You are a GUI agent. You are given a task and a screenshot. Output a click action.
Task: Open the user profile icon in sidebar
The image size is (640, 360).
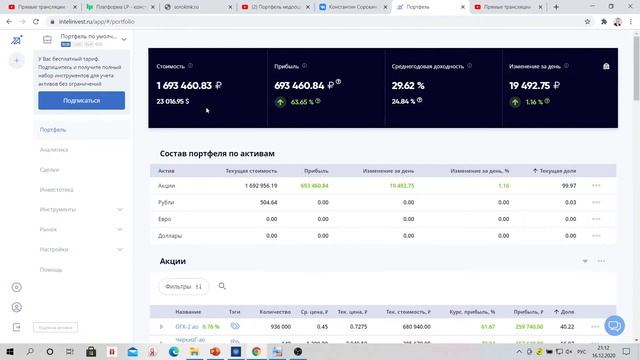pyautogui.click(x=17, y=307)
